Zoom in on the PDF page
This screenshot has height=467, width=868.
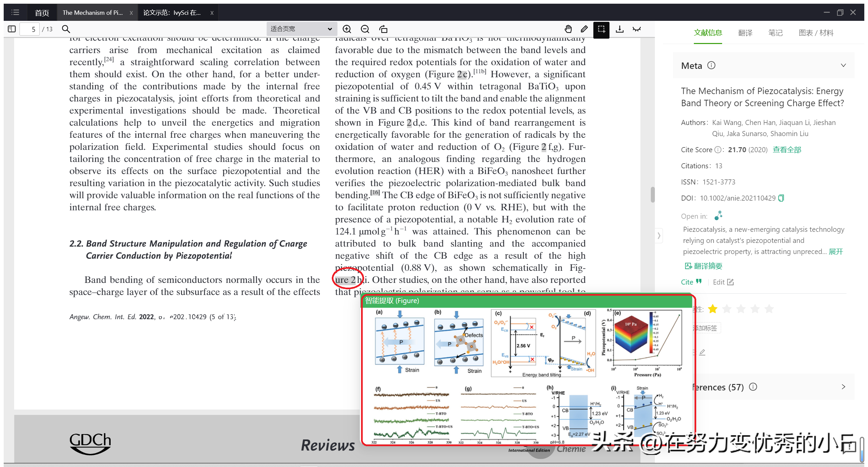tap(347, 29)
